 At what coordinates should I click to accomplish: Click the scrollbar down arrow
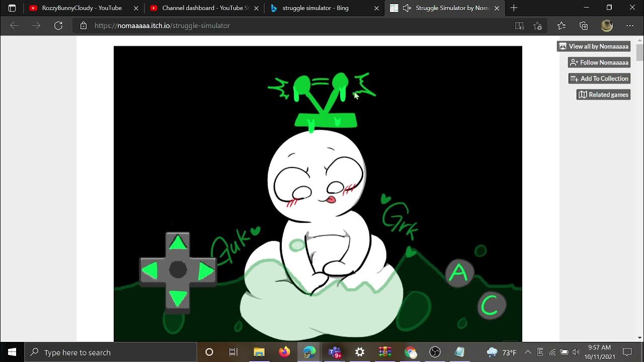tap(639, 338)
